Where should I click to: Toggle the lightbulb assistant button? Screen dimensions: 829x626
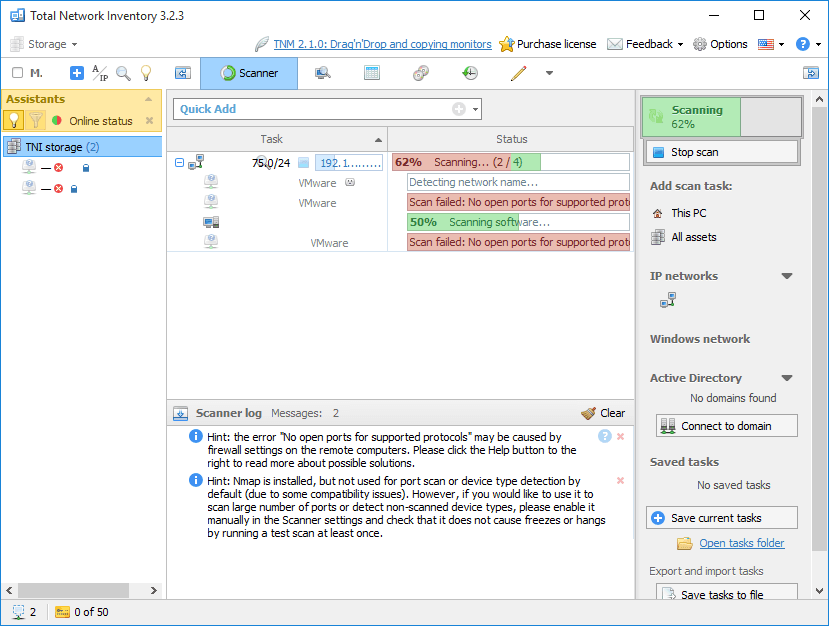tap(14, 121)
